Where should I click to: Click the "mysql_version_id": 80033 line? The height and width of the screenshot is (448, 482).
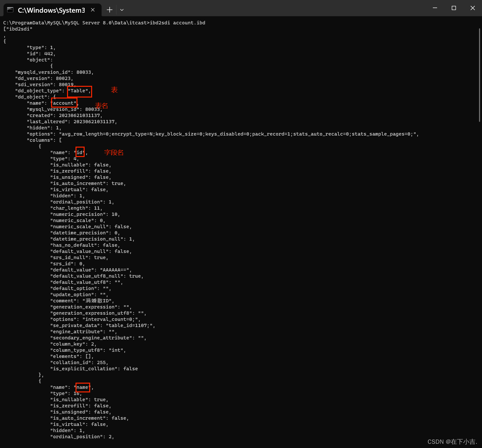click(x=64, y=109)
